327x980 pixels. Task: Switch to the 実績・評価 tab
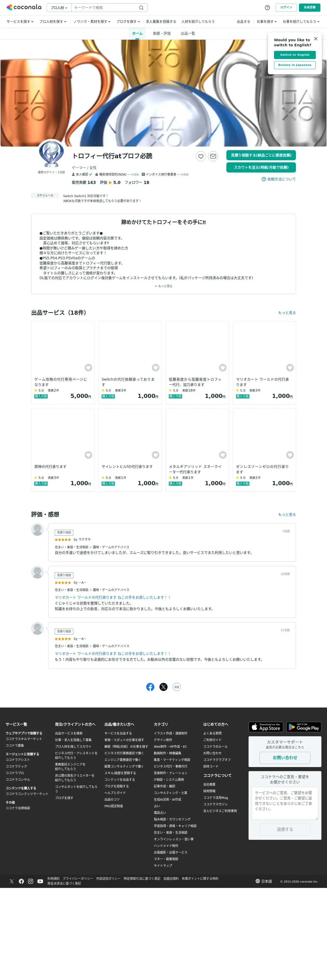(x=161, y=34)
